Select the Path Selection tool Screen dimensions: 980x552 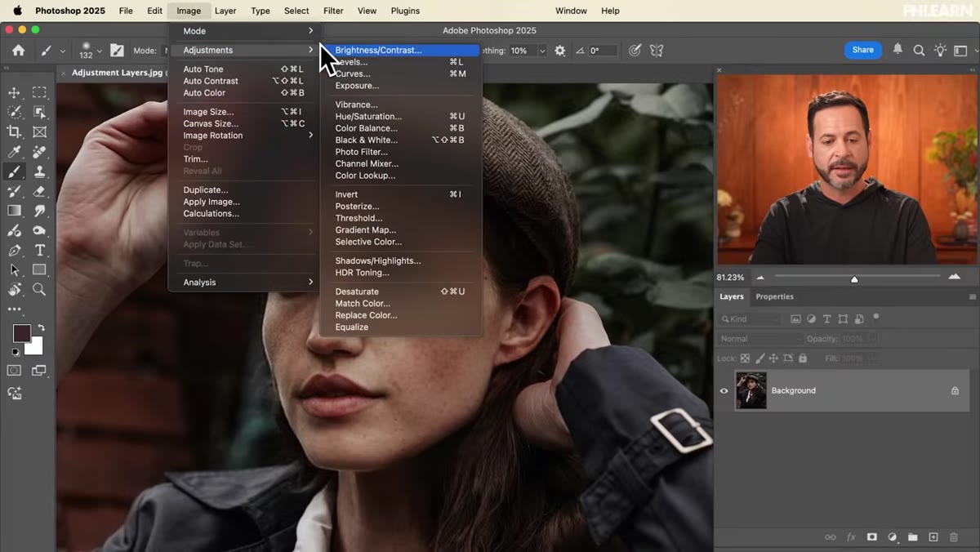tap(14, 269)
